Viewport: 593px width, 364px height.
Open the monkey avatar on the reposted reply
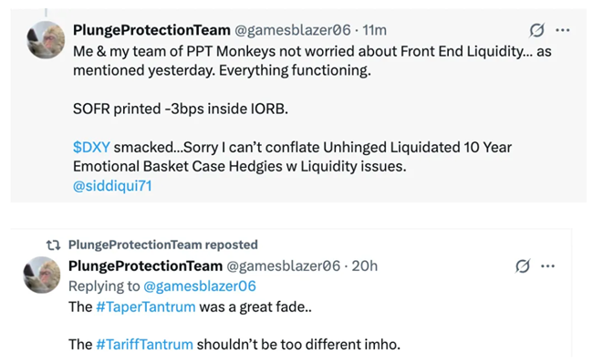click(42, 275)
